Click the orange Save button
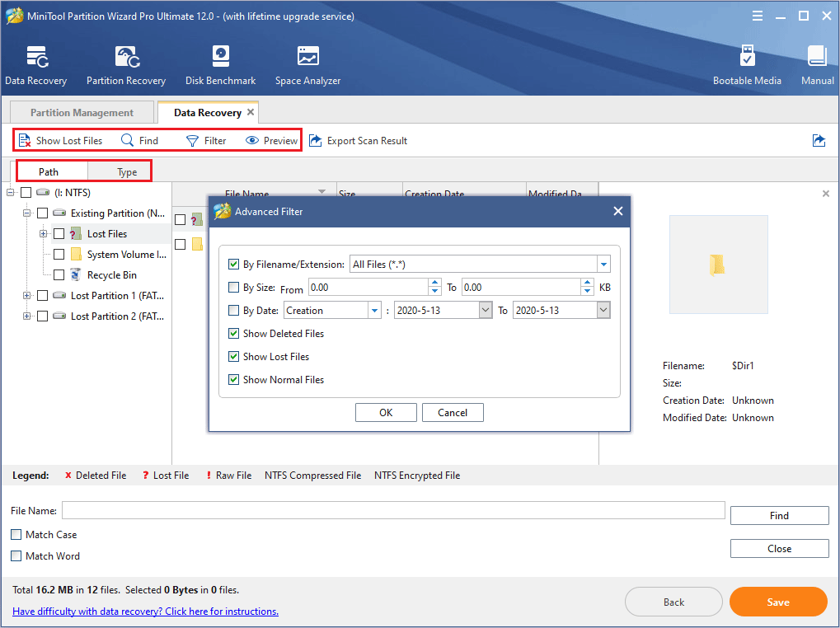Viewport: 840px width, 628px height. 778,602
